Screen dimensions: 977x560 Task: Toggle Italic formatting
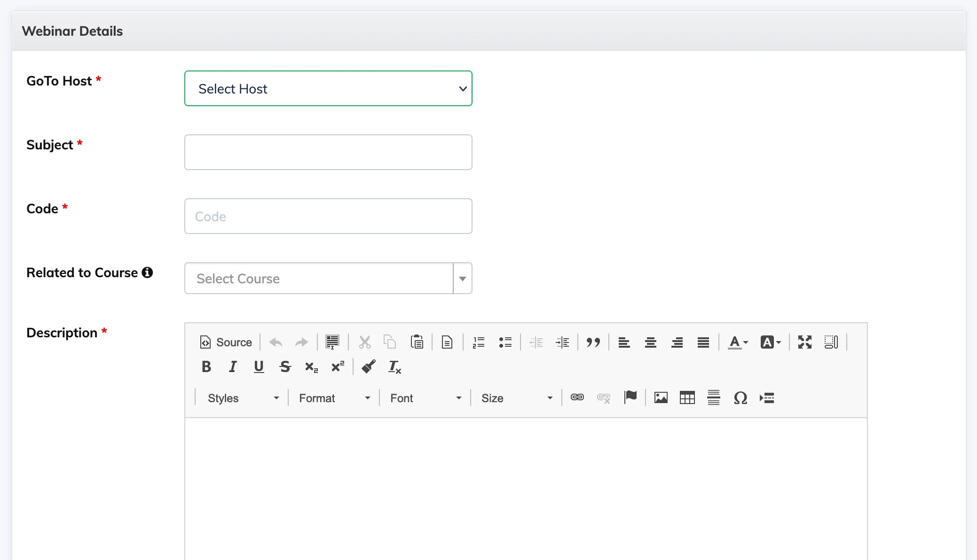pyautogui.click(x=232, y=367)
